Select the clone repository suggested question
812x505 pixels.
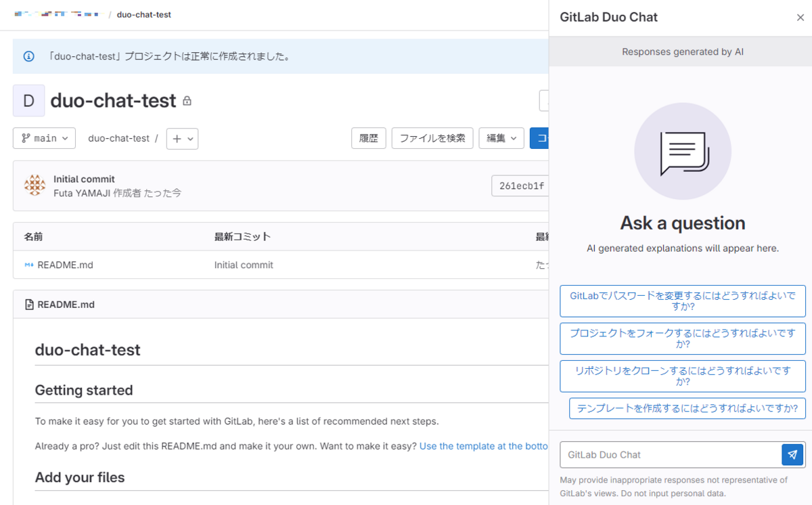[x=683, y=376]
